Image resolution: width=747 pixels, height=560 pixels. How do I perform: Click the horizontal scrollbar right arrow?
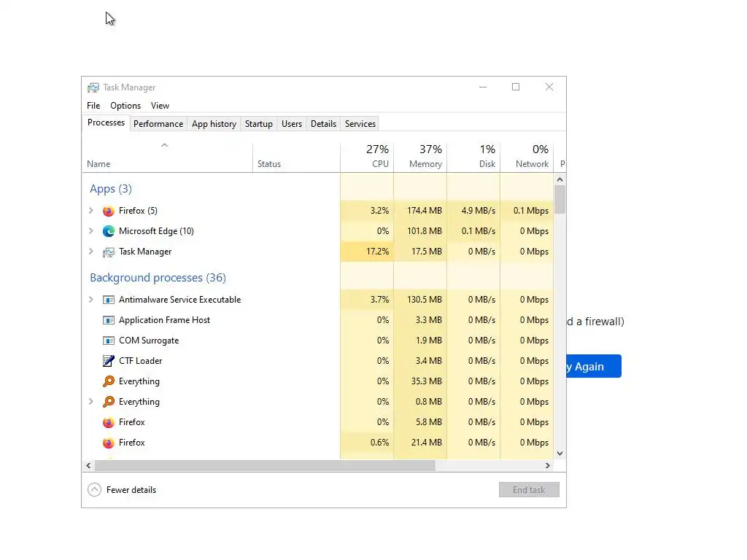pos(548,466)
